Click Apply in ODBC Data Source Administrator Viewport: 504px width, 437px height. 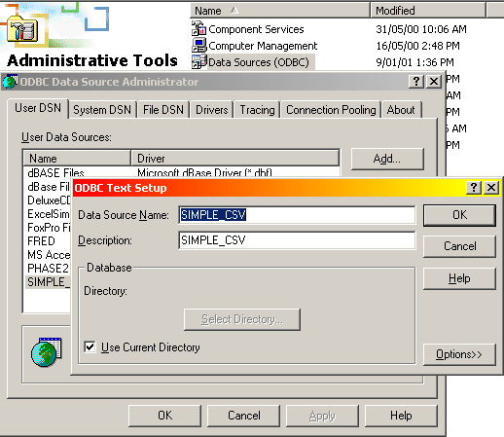[322, 416]
